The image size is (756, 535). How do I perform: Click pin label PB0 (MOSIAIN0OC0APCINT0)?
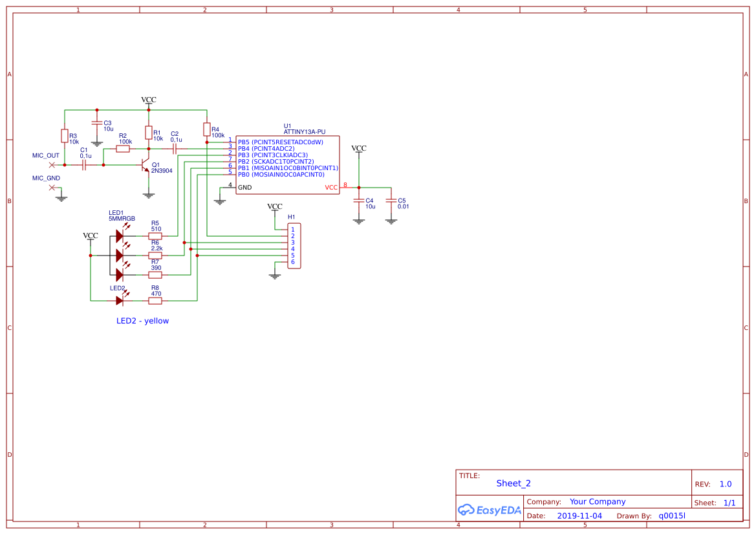coord(281,175)
